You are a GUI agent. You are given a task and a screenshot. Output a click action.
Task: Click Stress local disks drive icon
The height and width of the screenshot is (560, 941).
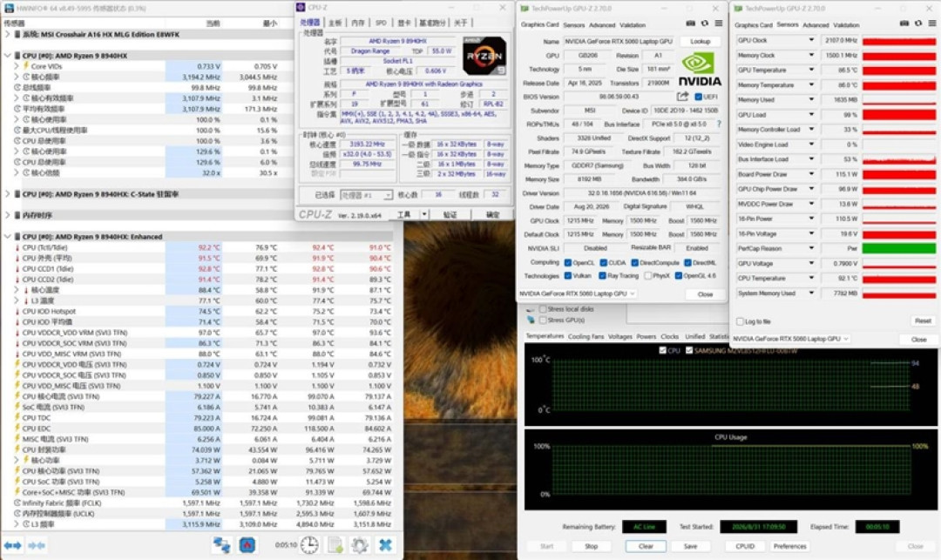click(x=531, y=309)
